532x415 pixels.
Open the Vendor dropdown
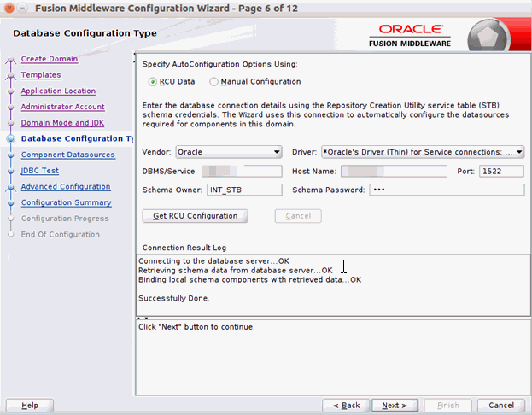pyautogui.click(x=229, y=152)
